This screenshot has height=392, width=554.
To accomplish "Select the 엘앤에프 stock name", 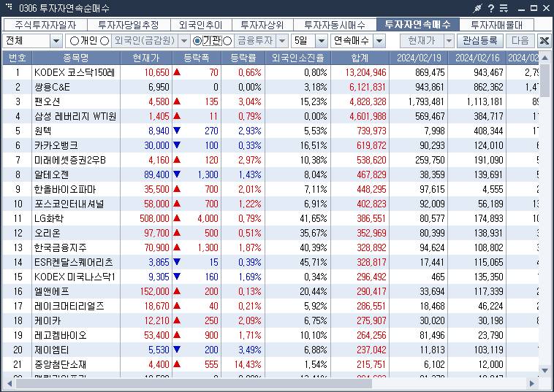I will point(52,291).
